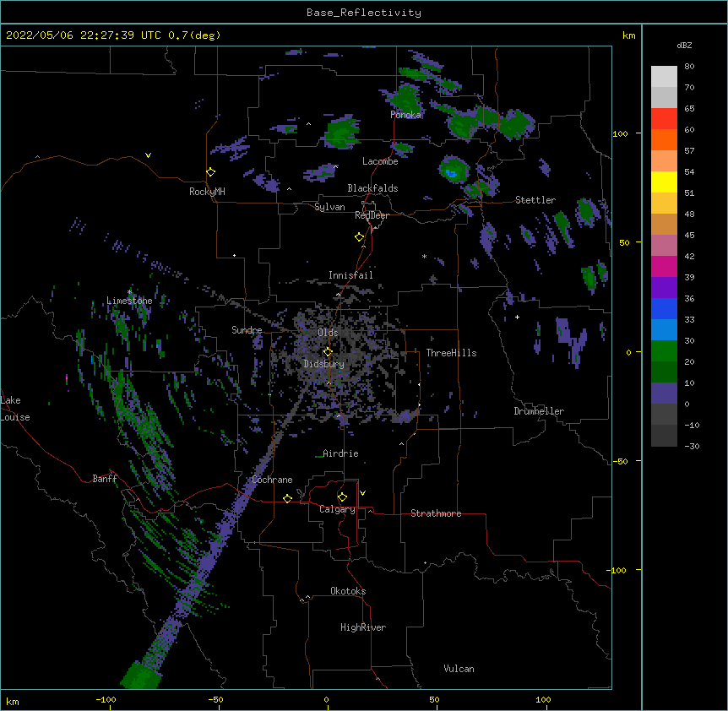Click the yellow marker between Olds and Didsbury
The image size is (728, 711).
pyautogui.click(x=328, y=352)
